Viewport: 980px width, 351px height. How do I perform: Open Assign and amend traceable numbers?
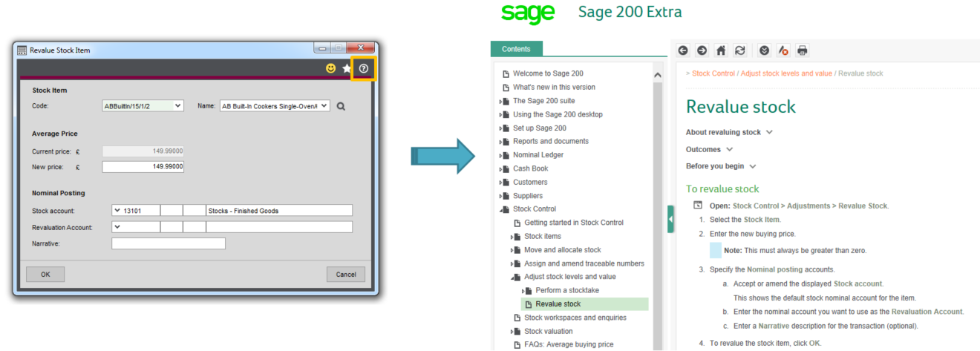point(584,263)
